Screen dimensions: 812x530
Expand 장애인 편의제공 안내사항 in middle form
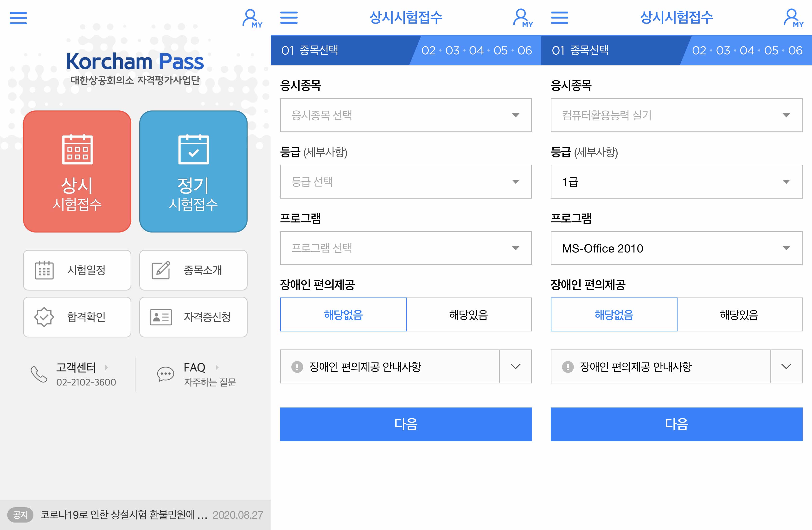click(515, 367)
